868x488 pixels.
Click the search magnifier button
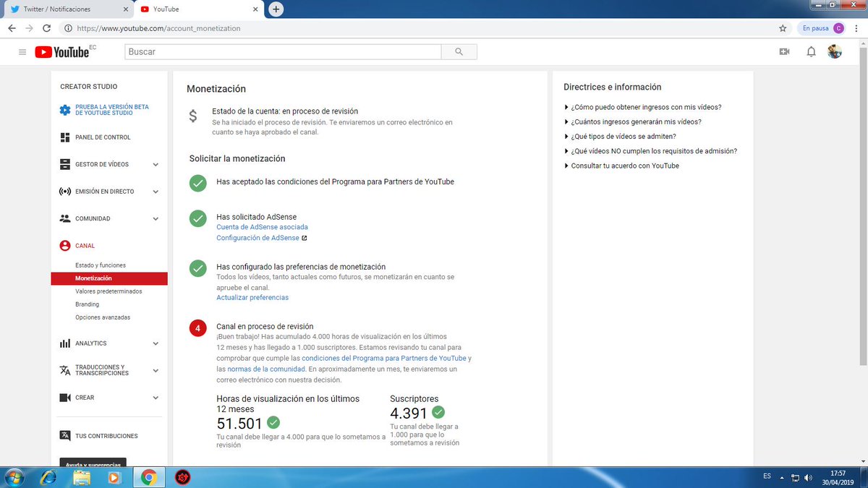pos(459,52)
